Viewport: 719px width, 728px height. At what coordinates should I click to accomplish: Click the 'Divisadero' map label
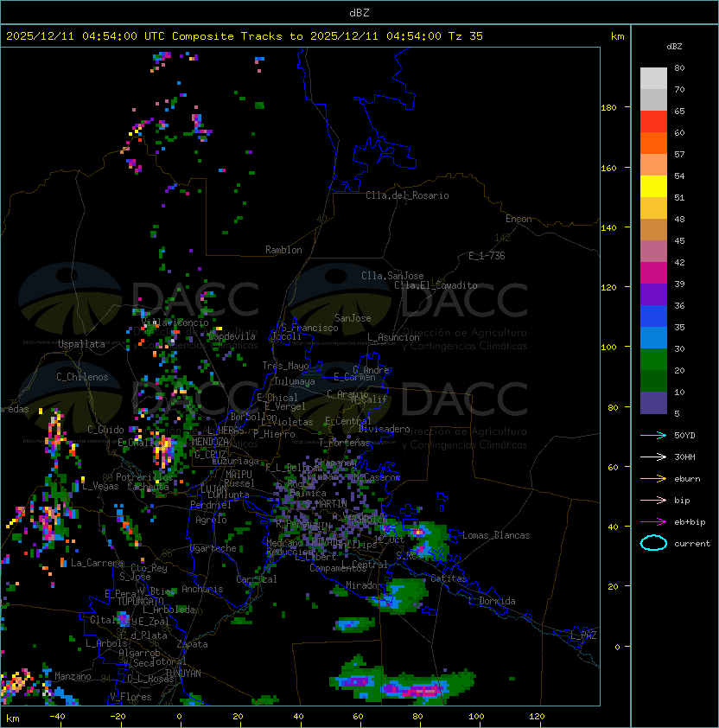point(385,429)
